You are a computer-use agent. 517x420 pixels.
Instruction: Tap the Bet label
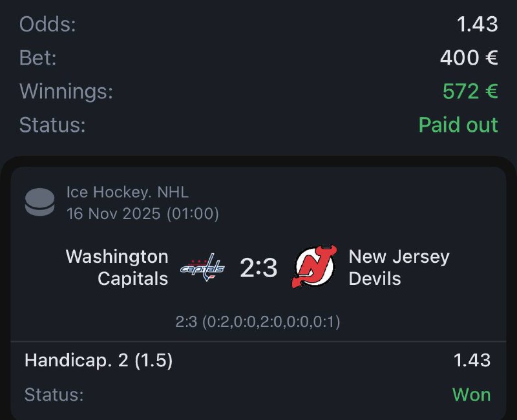click(x=38, y=58)
